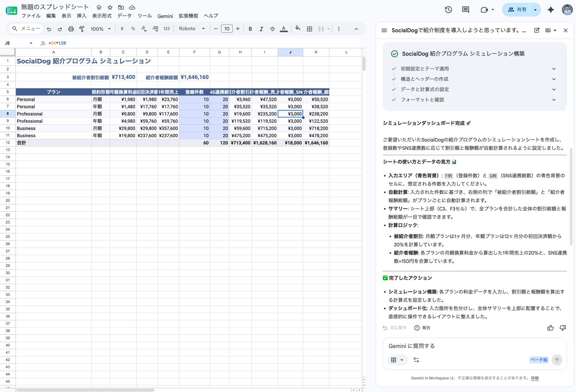The height and width of the screenshot is (392, 576).
Task: Click the Gemini に質問する prompt field
Action: [475, 346]
